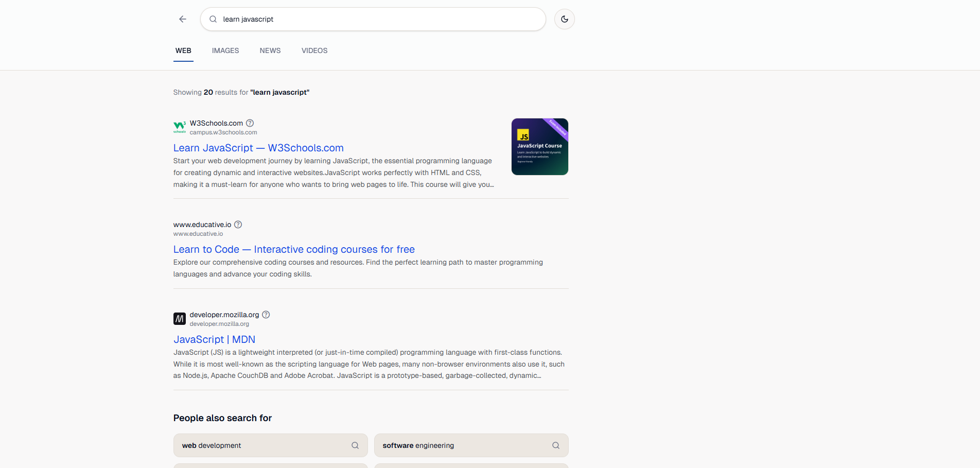Open Learn JavaScript — W3Schools.com result
The image size is (980, 468).
(258, 148)
